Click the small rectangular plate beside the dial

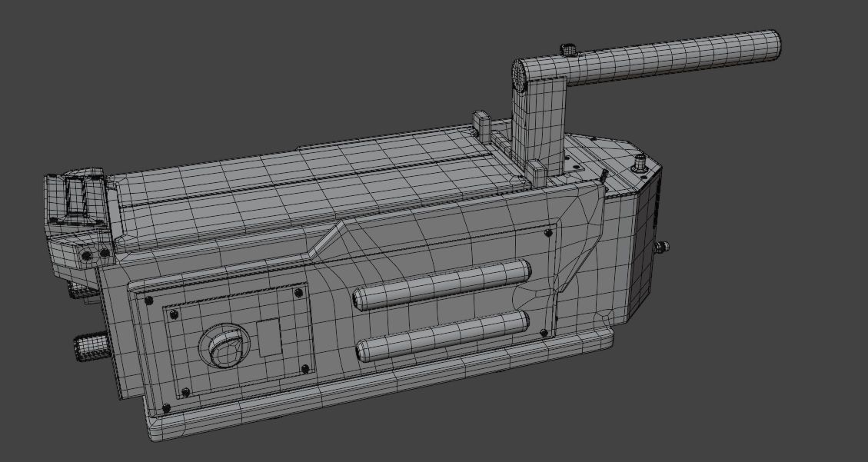(269, 337)
